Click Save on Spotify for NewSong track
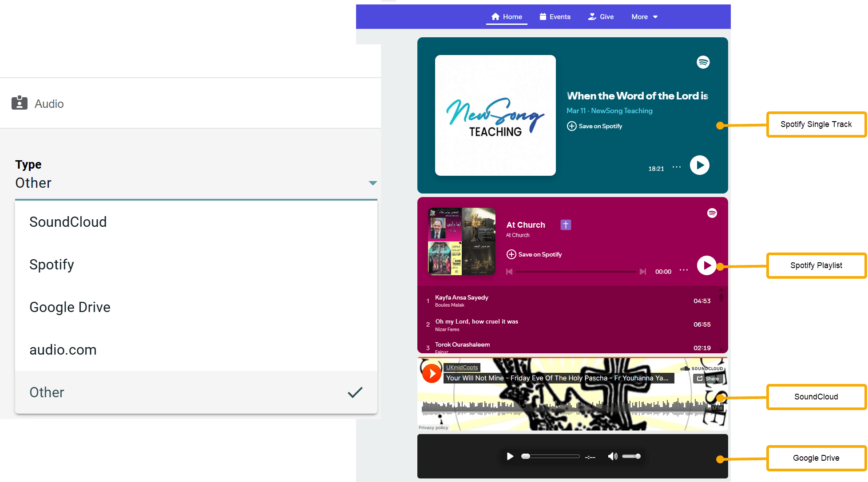 click(x=595, y=126)
